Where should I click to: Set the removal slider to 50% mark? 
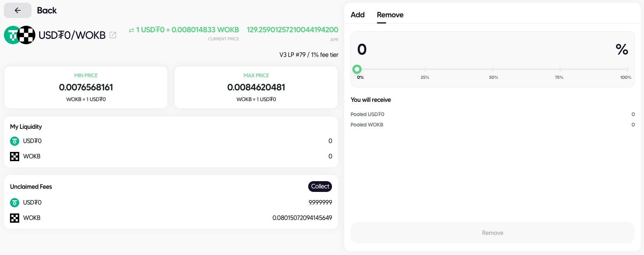(x=493, y=69)
